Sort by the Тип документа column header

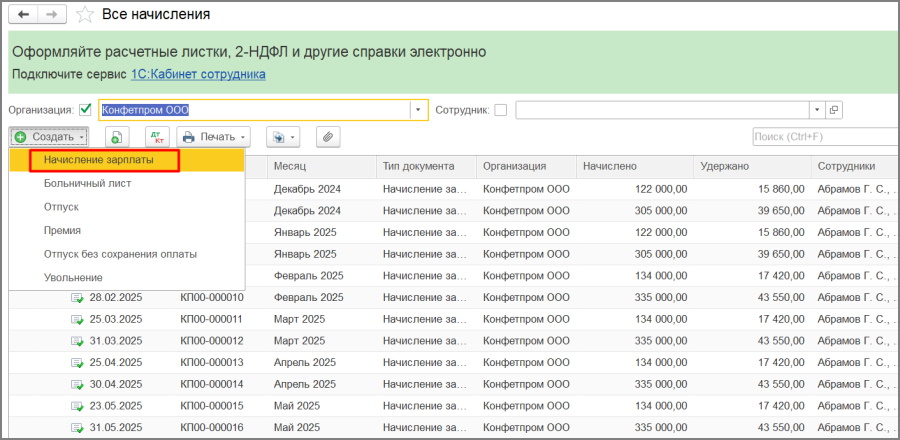point(426,166)
